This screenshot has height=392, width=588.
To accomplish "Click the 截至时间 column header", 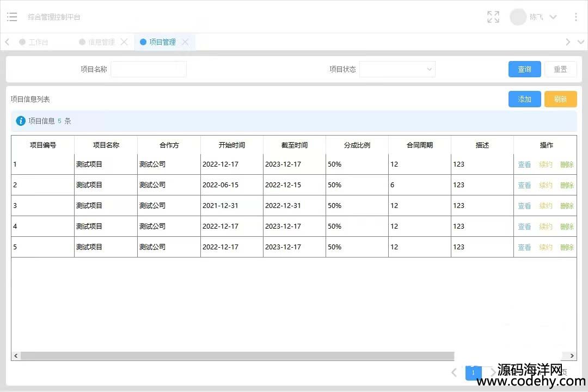I will point(295,145).
